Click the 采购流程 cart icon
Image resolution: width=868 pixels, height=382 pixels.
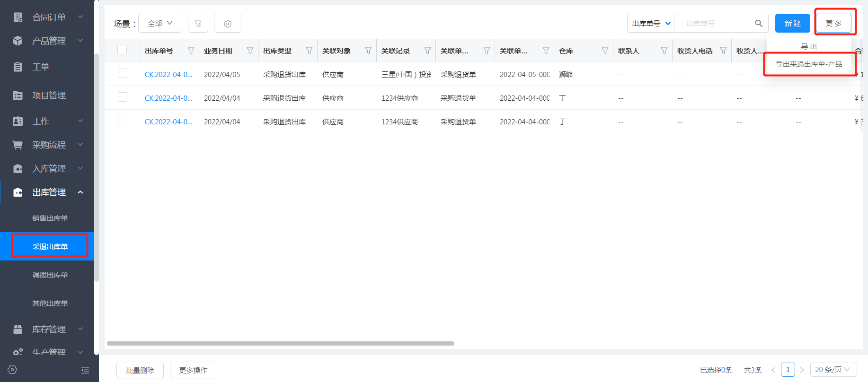pyautogui.click(x=18, y=145)
